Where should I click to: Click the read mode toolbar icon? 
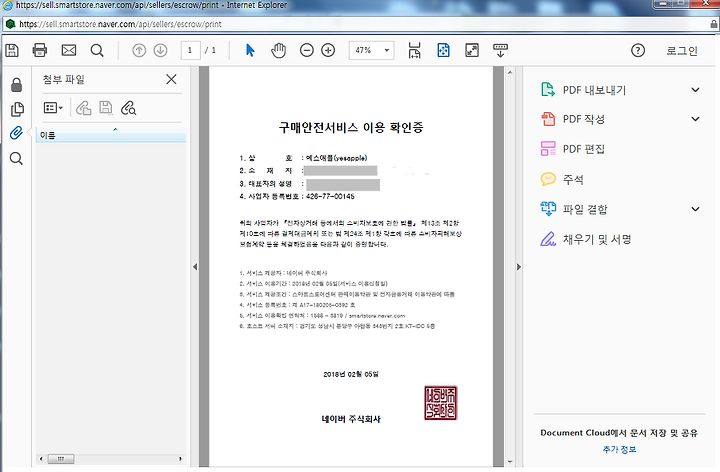(x=501, y=51)
